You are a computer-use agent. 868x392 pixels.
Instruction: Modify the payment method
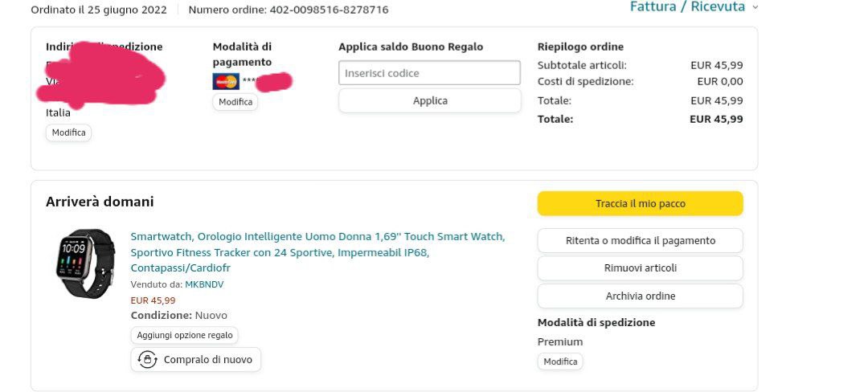click(x=235, y=102)
